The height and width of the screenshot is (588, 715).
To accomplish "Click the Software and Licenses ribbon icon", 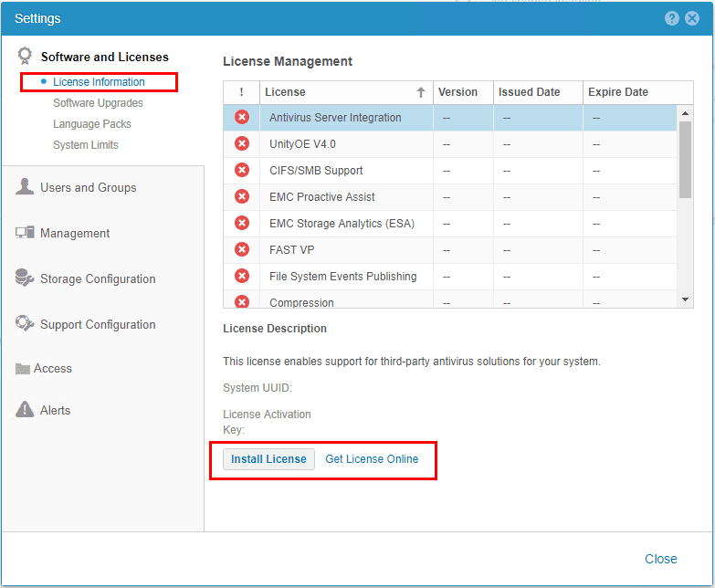I will coord(26,57).
